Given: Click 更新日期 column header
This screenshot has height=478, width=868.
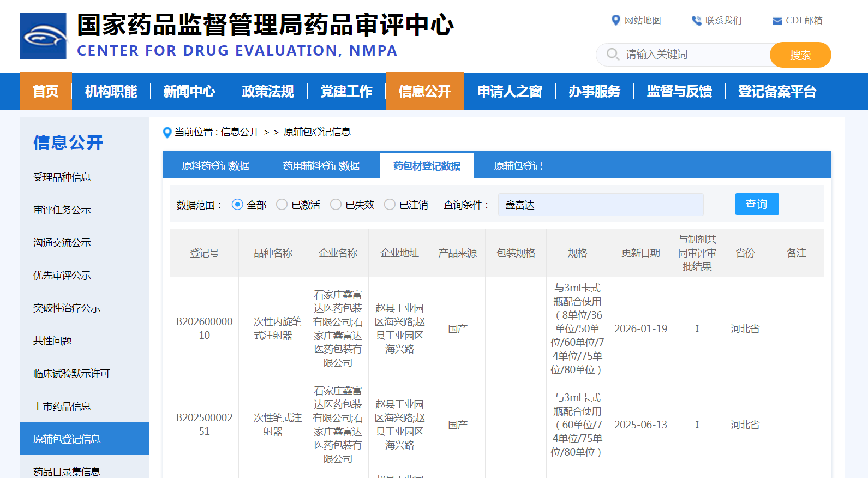Looking at the screenshot, I should pos(640,253).
